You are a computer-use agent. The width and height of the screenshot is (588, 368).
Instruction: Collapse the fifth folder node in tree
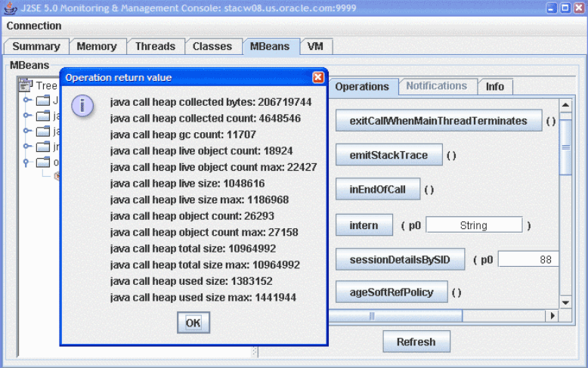pyautogui.click(x=28, y=162)
